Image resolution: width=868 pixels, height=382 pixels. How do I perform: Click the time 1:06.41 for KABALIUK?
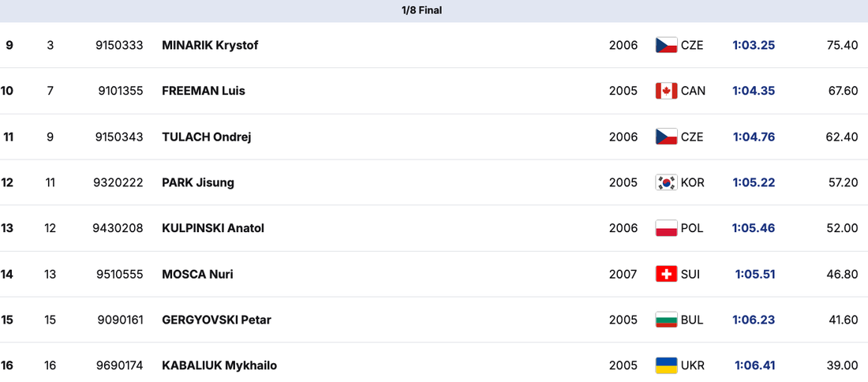pyautogui.click(x=754, y=365)
